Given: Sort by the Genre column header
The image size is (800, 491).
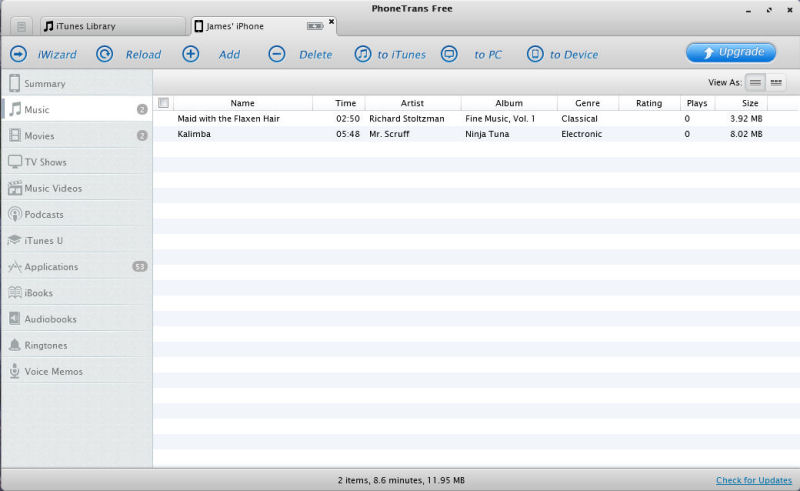Looking at the screenshot, I should [x=588, y=103].
